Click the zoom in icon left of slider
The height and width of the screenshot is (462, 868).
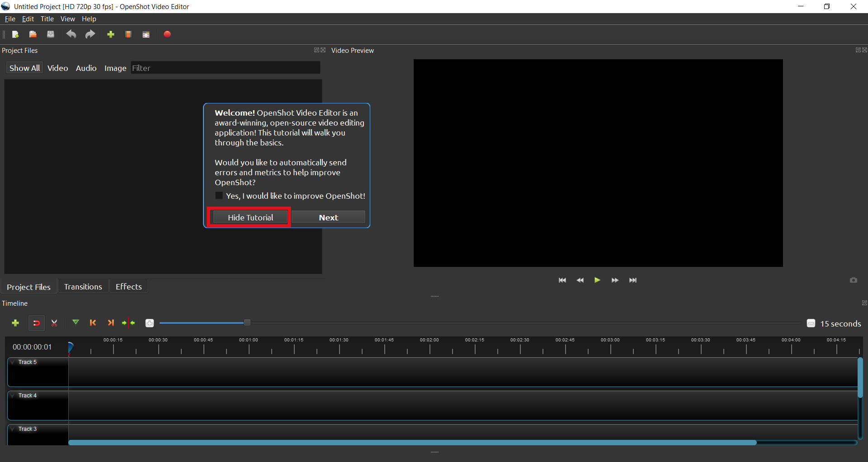(150, 323)
